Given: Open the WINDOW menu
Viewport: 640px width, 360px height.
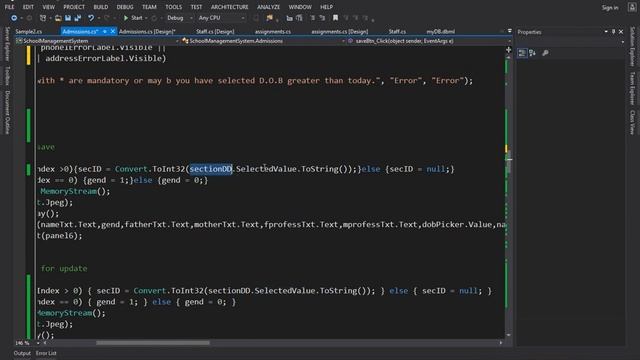Looking at the screenshot, I should [x=300, y=7].
